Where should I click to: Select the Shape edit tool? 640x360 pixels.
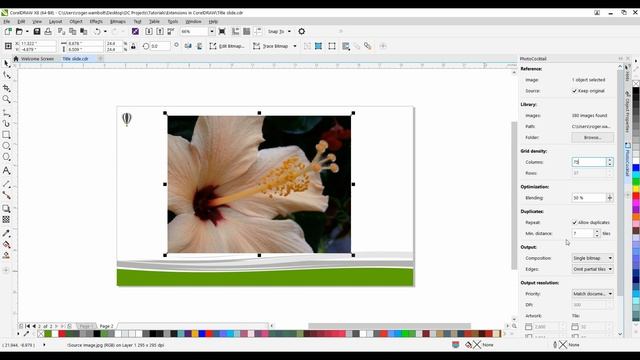click(x=7, y=76)
